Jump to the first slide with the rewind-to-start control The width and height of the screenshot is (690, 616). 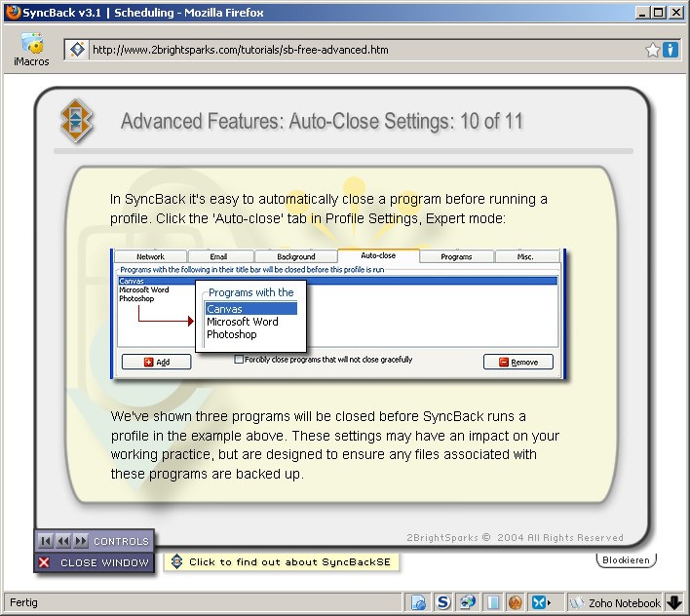coord(46,541)
